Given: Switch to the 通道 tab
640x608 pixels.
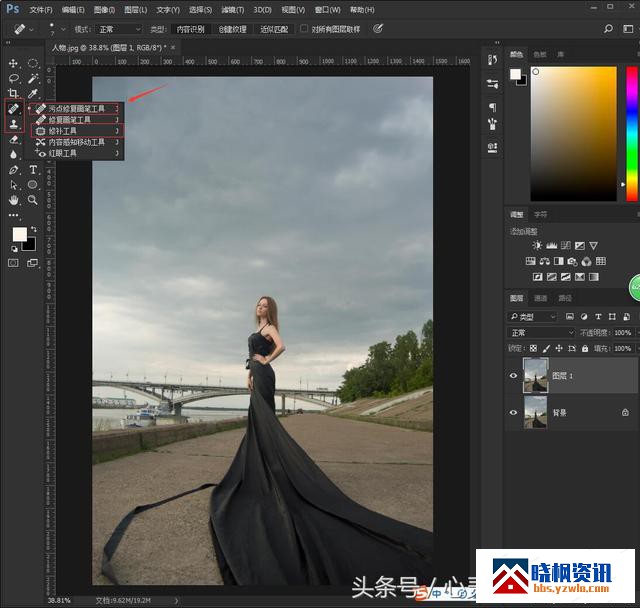Looking at the screenshot, I should click(x=540, y=298).
